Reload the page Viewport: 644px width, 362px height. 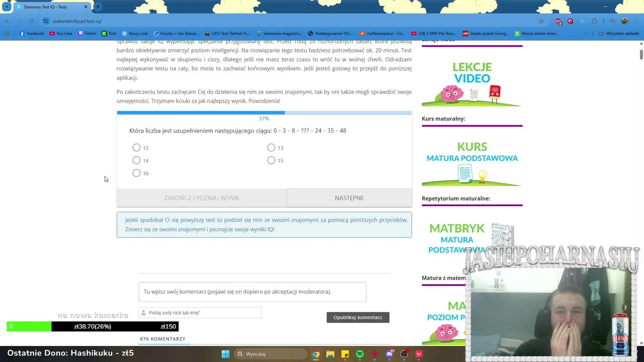(x=31, y=21)
